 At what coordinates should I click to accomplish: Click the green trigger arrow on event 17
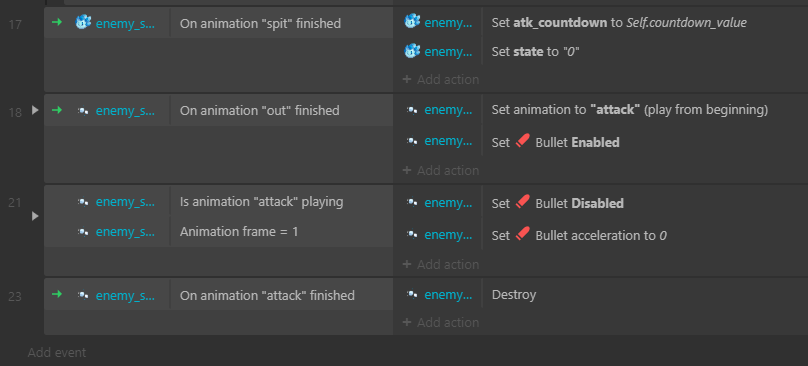click(x=57, y=22)
